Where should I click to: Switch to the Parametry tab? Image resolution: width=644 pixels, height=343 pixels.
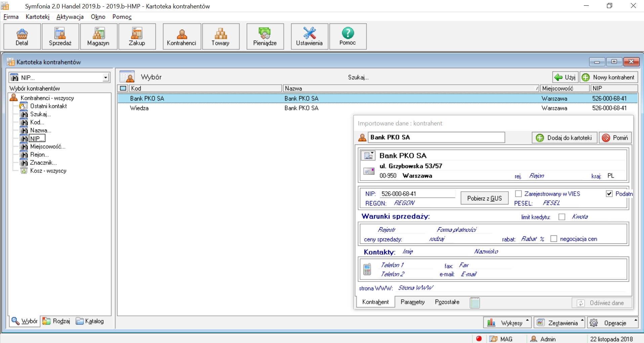pyautogui.click(x=413, y=302)
